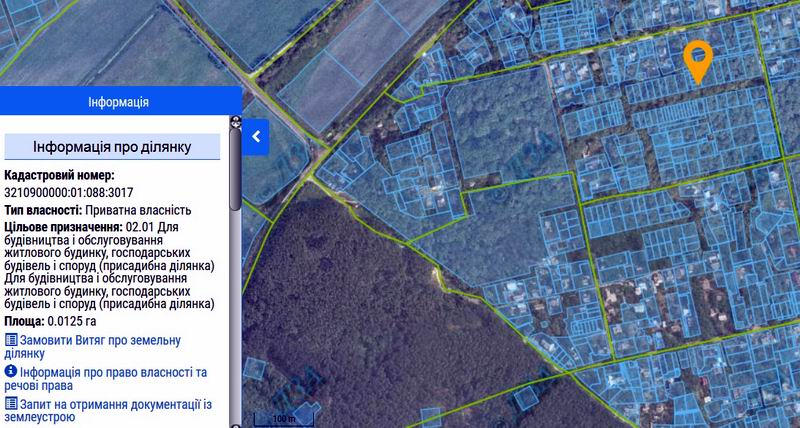Collapse the information side panel with the arrow
Viewport: 800px width, 428px height.
(256, 136)
